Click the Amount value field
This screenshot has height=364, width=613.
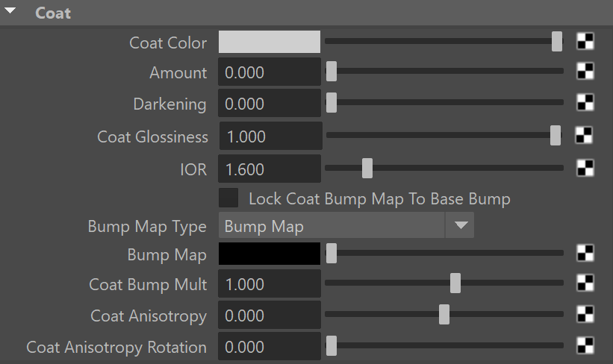tap(270, 72)
